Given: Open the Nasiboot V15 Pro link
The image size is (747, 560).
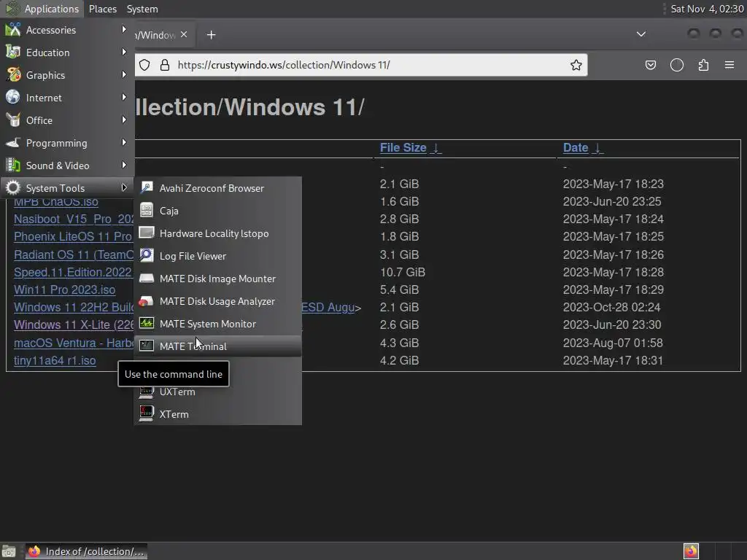Looking at the screenshot, I should point(74,219).
